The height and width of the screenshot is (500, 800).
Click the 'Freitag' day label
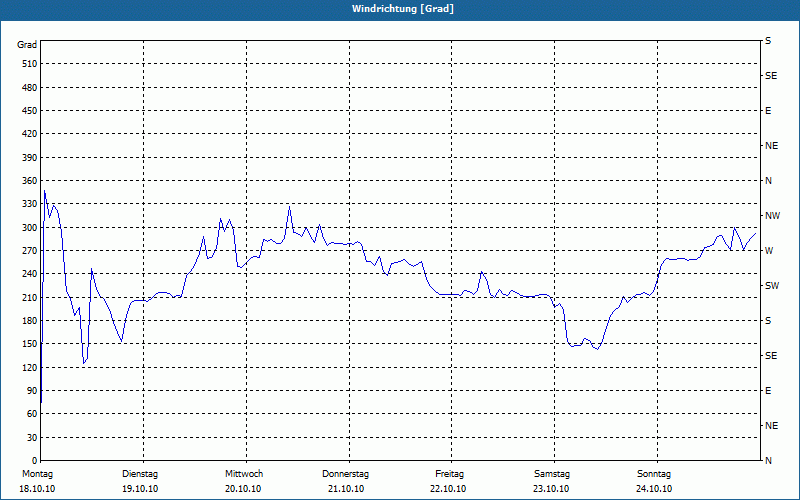click(449, 474)
